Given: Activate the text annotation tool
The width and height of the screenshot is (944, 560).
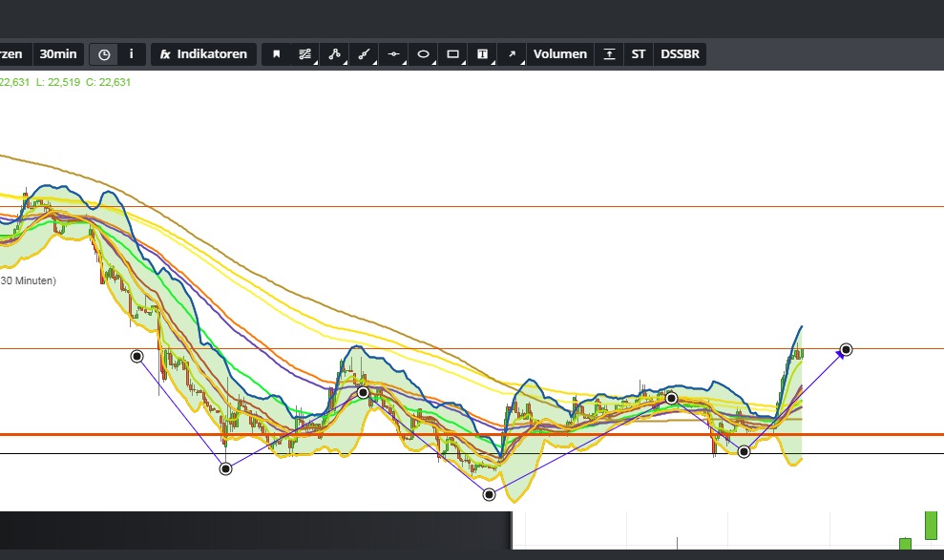Looking at the screenshot, I should point(483,54).
